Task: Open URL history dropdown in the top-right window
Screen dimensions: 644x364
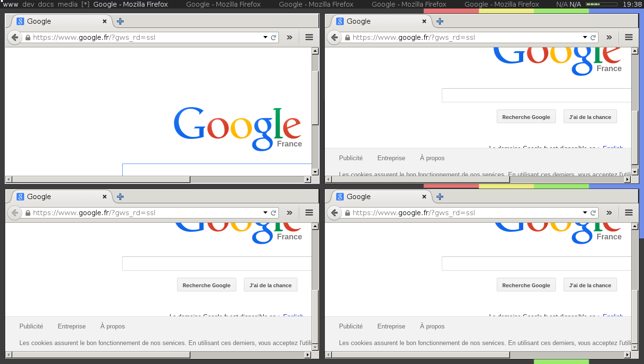Action: pyautogui.click(x=585, y=37)
